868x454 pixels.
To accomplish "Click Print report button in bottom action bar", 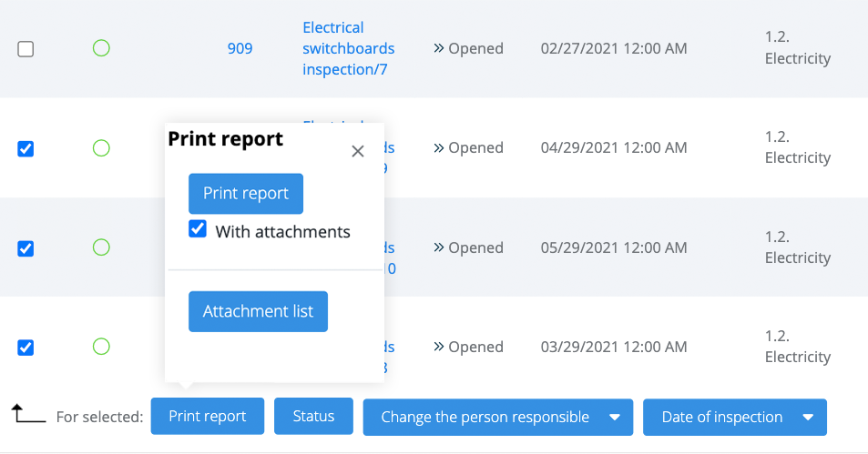I will click(x=208, y=416).
